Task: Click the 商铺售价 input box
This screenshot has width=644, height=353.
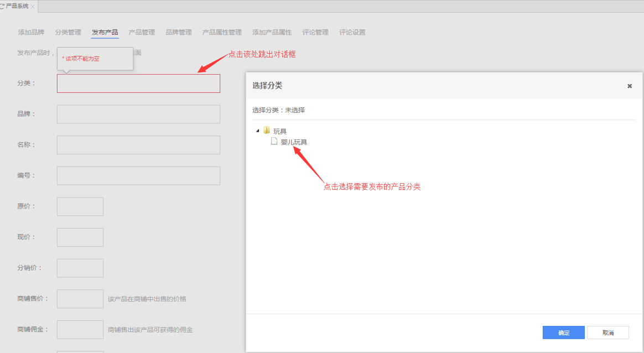Action: click(x=80, y=299)
